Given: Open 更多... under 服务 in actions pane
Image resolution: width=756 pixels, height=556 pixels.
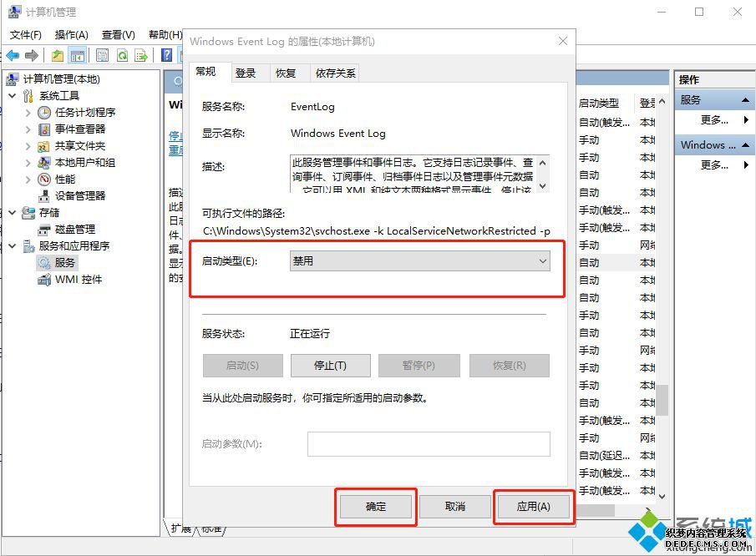Looking at the screenshot, I should click(714, 120).
